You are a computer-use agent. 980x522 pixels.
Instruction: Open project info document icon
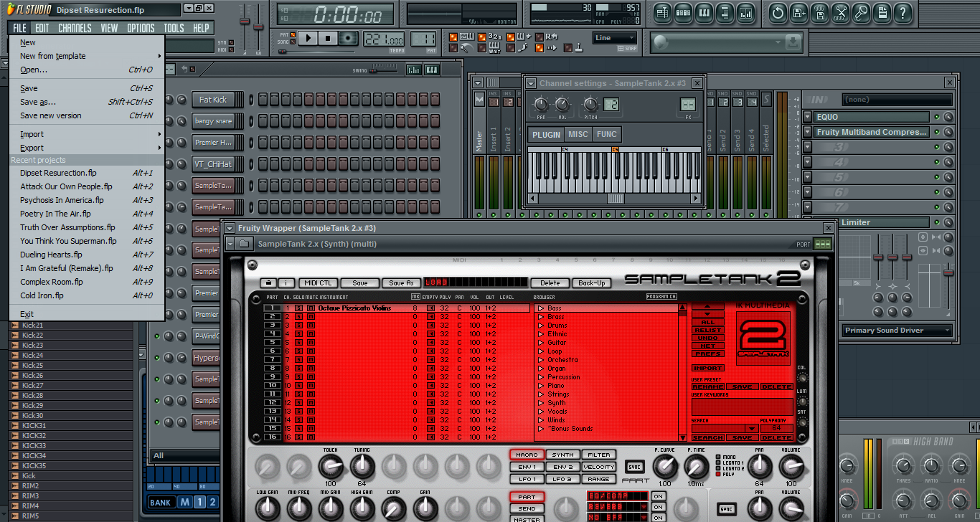click(x=882, y=12)
